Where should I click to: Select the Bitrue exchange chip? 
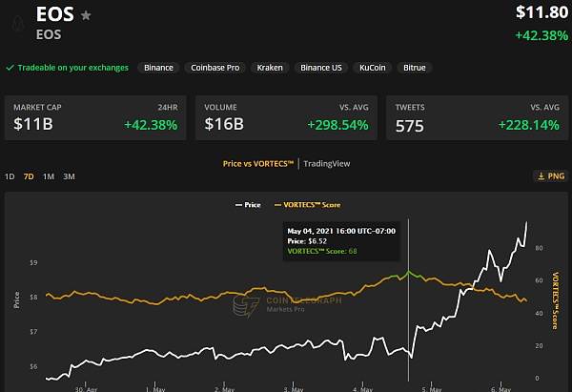[x=415, y=68]
